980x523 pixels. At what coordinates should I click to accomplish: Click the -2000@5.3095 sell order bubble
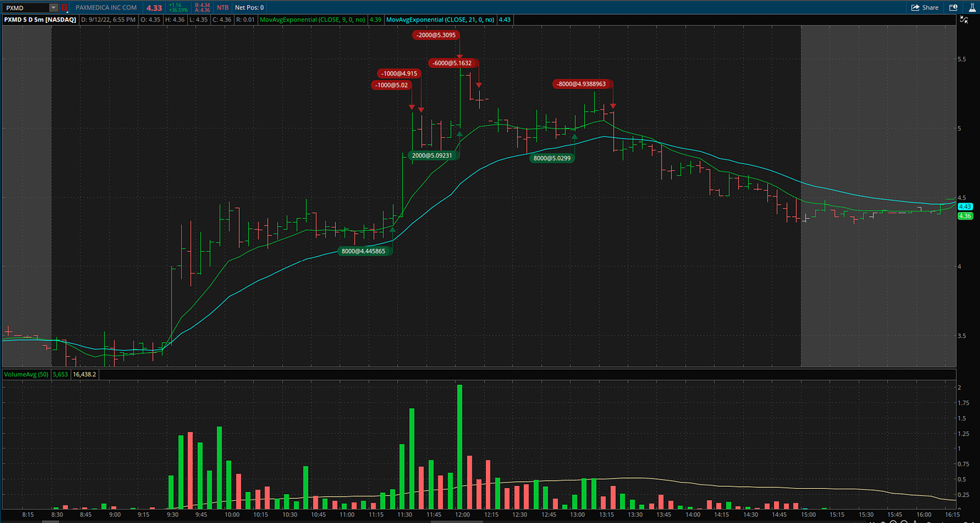coord(435,35)
